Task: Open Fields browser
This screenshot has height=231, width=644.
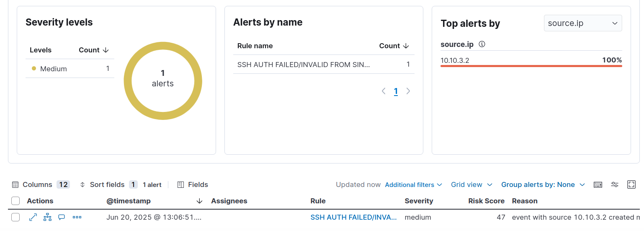Action: [x=193, y=184]
